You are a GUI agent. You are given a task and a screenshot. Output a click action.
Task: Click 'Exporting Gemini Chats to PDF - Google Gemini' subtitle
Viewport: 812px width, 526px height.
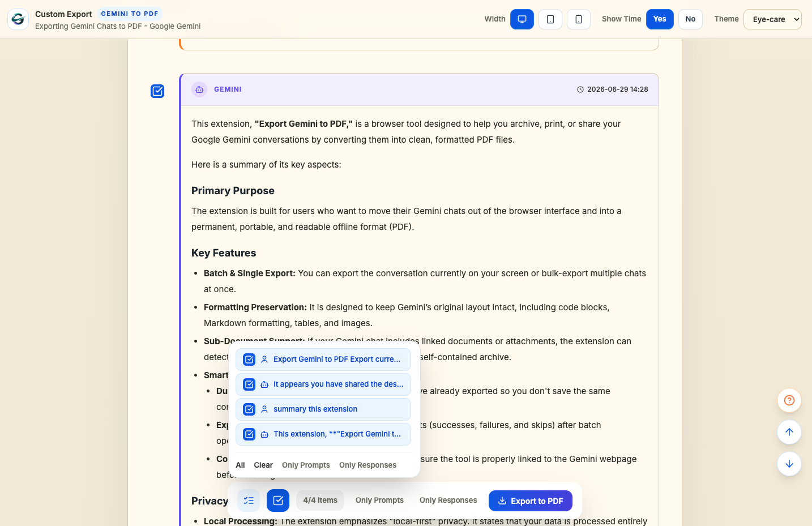118,27
